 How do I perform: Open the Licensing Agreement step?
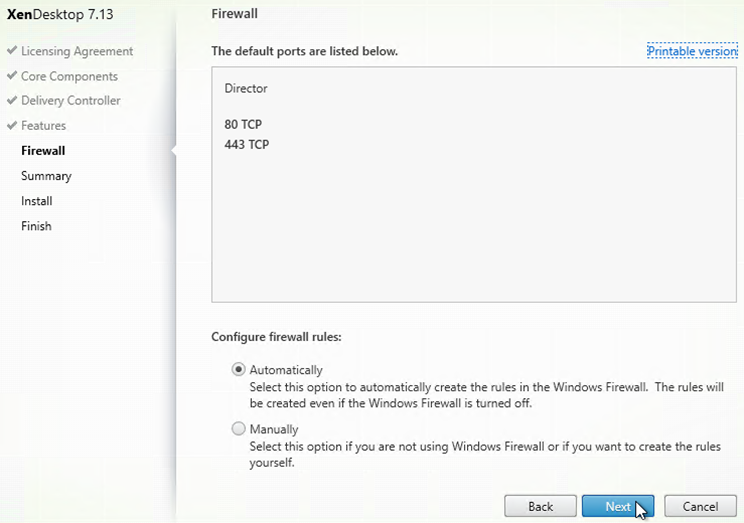tap(77, 51)
